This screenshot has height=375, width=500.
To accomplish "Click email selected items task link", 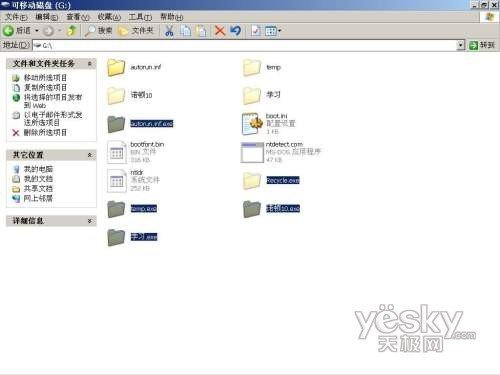I will pos(53,118).
